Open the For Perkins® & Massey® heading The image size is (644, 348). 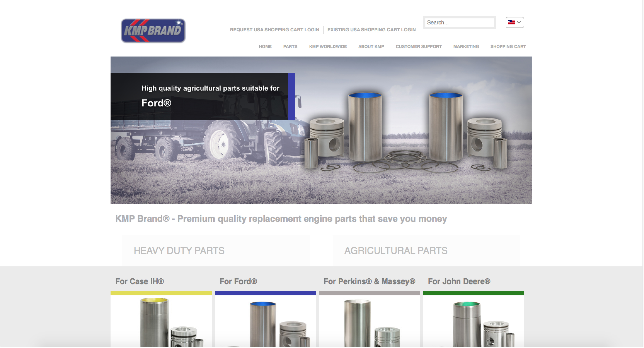coord(369,281)
